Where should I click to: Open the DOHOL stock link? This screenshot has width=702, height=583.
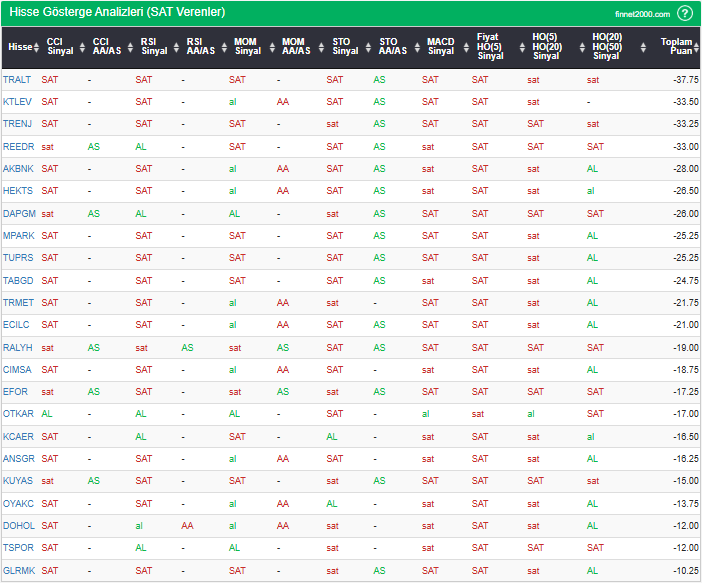click(18, 526)
